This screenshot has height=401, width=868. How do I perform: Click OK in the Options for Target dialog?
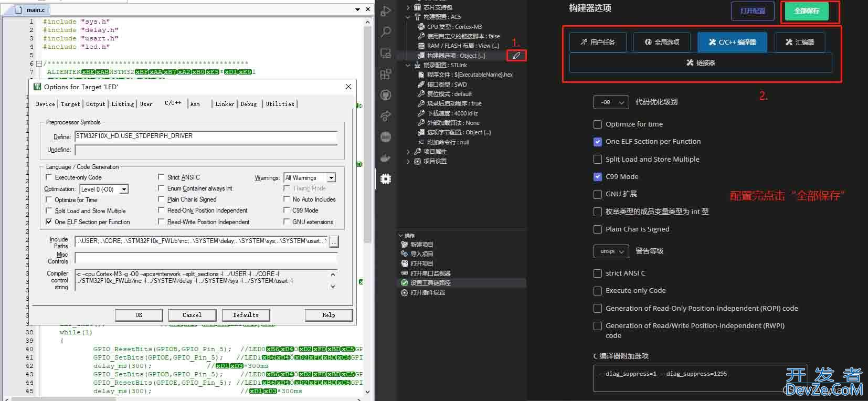coord(139,315)
